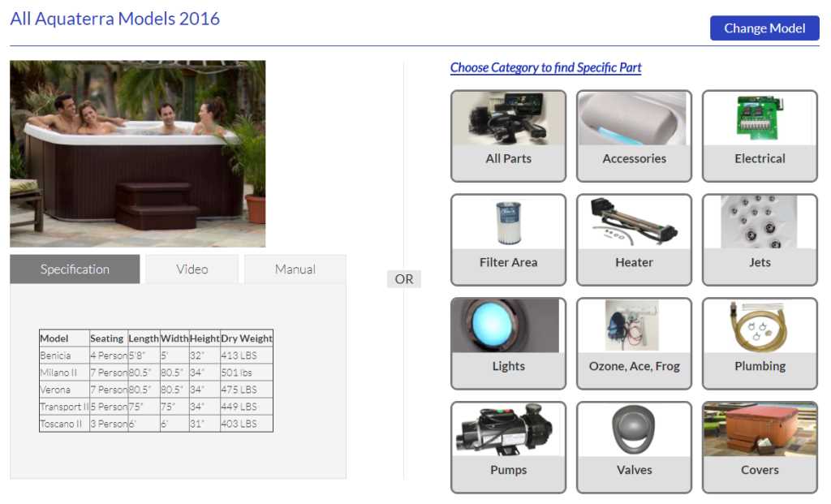The image size is (831, 504).
Task: Click the 31" height cell
Action: point(205,424)
